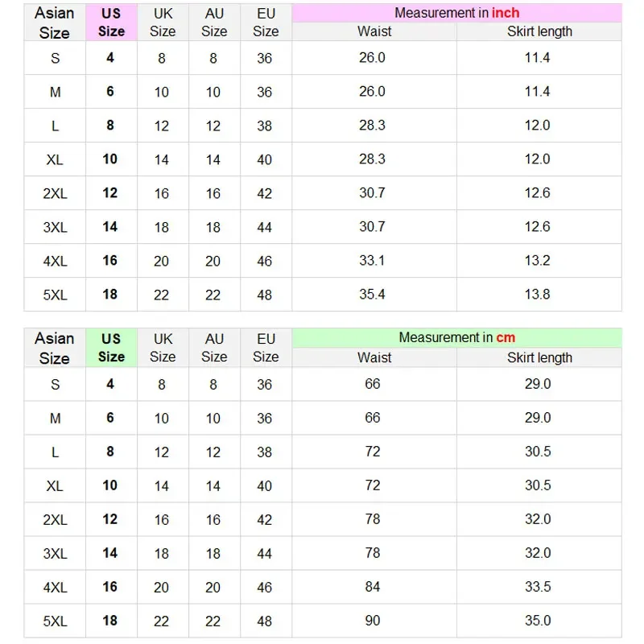The image size is (644, 644).
Task: Click the Skirt length header in cm table
Action: pyautogui.click(x=539, y=357)
